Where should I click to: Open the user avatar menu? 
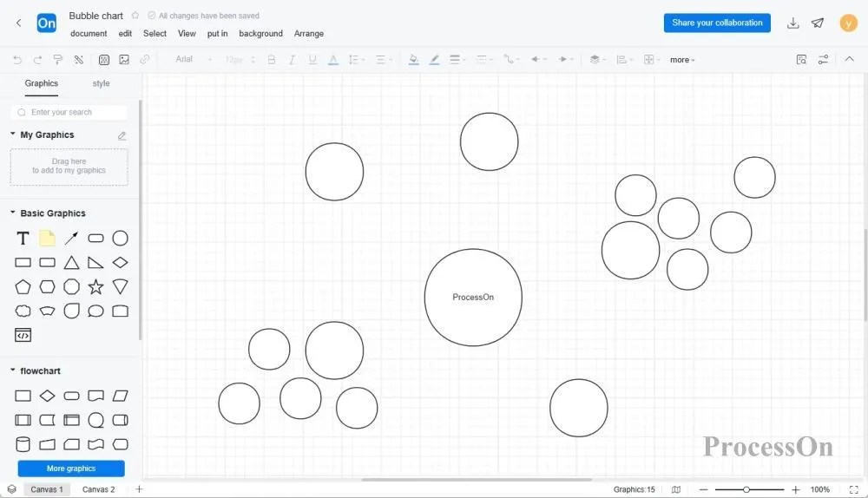tap(848, 23)
